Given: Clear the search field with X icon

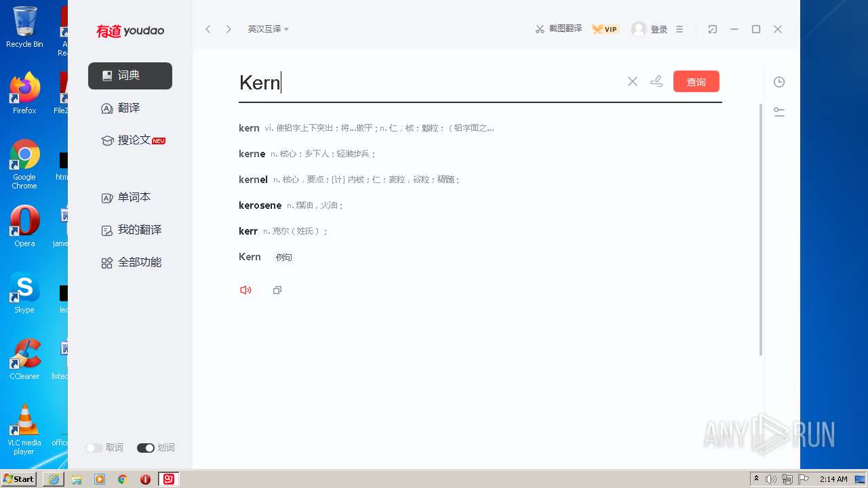Looking at the screenshot, I should (x=633, y=81).
